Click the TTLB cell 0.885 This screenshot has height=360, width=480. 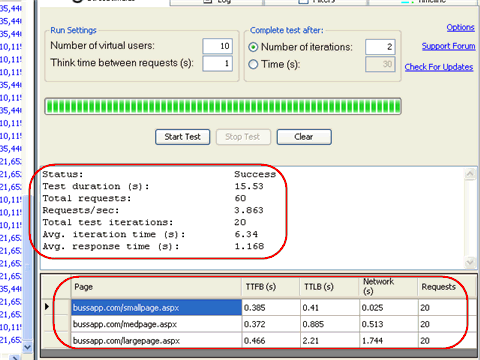pyautogui.click(x=330, y=324)
